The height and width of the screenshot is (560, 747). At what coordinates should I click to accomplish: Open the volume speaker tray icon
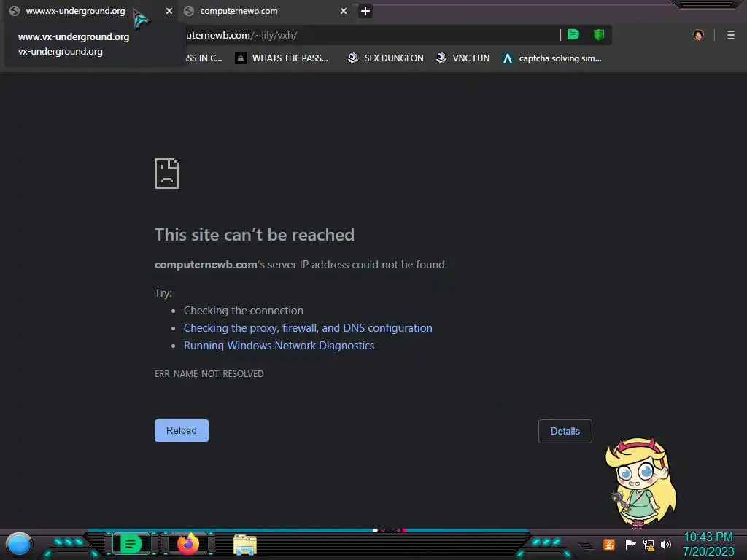pos(666,544)
